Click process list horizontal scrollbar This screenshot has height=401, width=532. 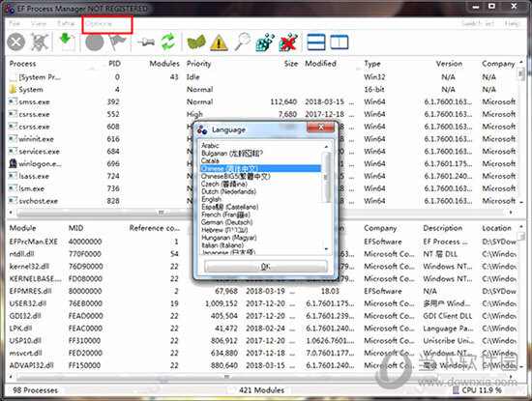pos(161,213)
